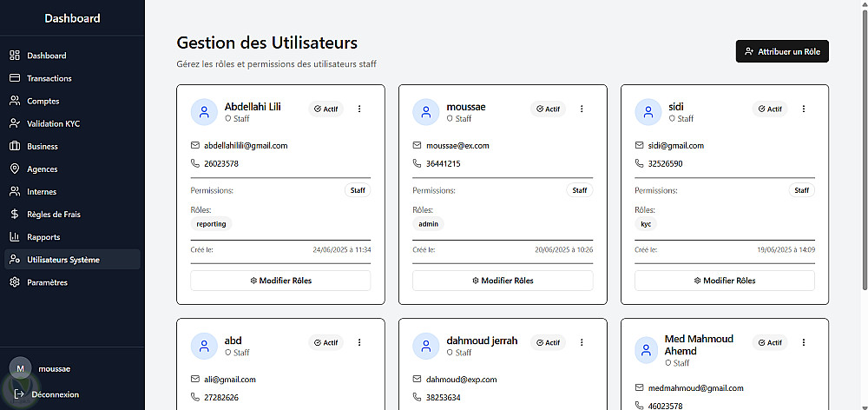Open the three-dot menu for moussae
Screen dimensions: 868x410
pyautogui.click(x=582, y=109)
